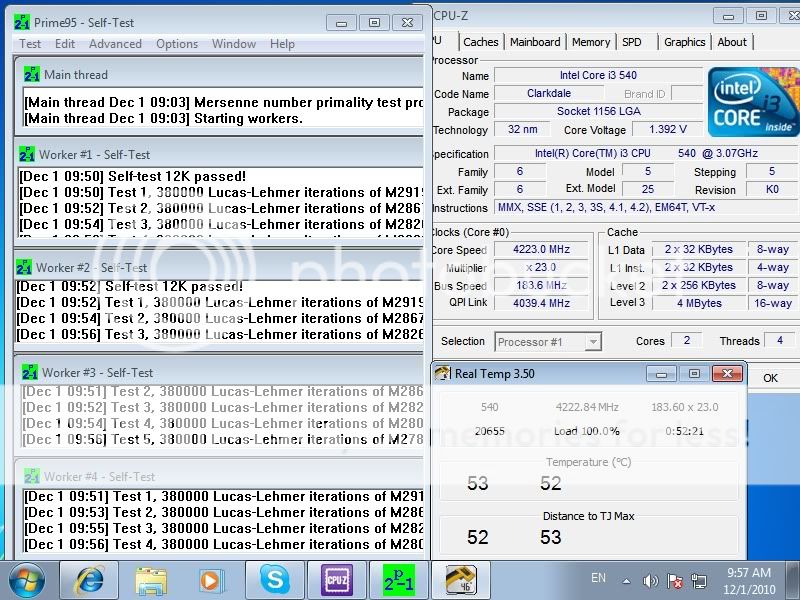Viewport: 800px width, 600px height.
Task: Open the Options menu in Prime95
Action: point(177,44)
